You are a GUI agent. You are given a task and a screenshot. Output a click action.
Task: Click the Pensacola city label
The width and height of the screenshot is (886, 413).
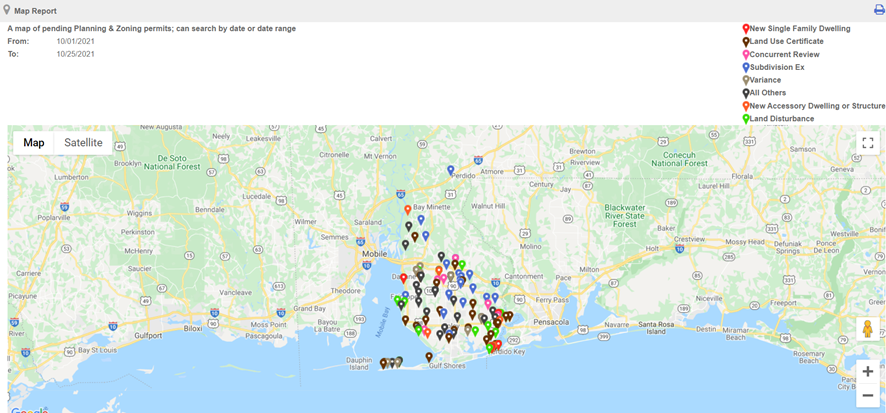point(551,322)
